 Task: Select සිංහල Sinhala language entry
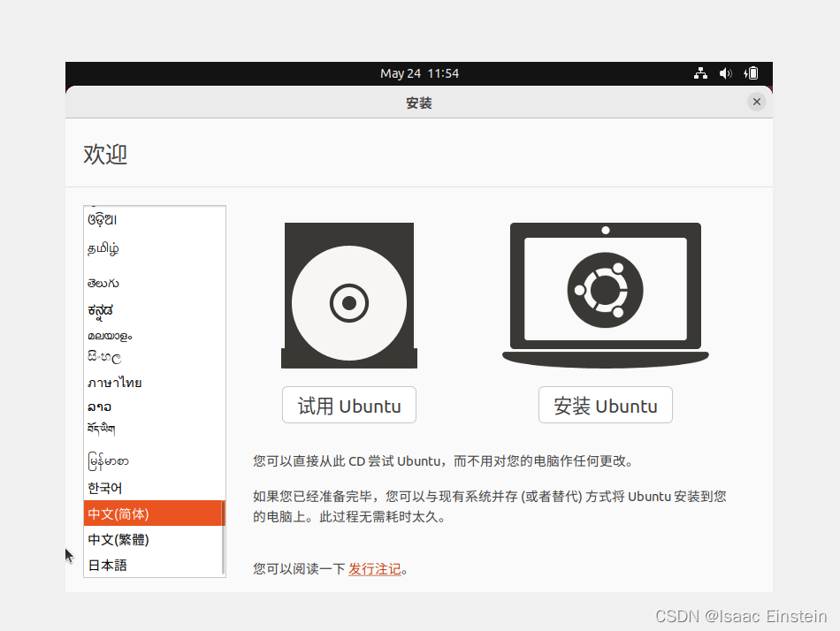click(x=154, y=357)
